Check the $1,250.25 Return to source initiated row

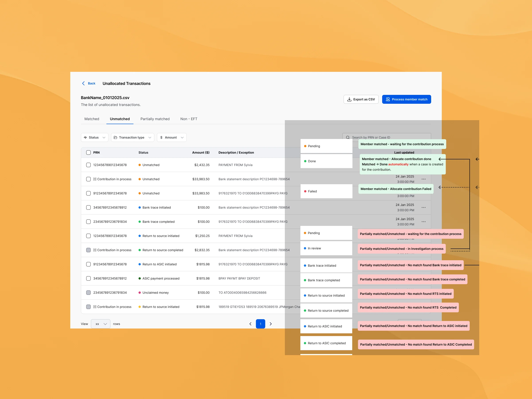point(88,236)
